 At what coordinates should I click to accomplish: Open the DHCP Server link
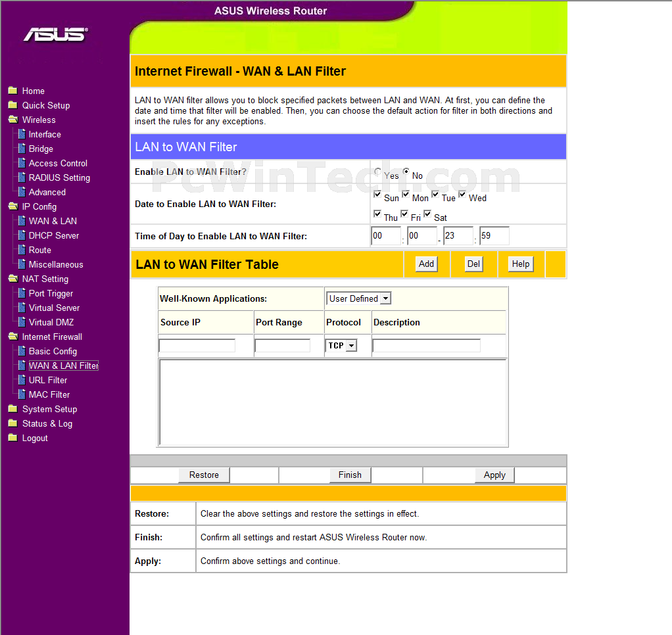(54, 236)
